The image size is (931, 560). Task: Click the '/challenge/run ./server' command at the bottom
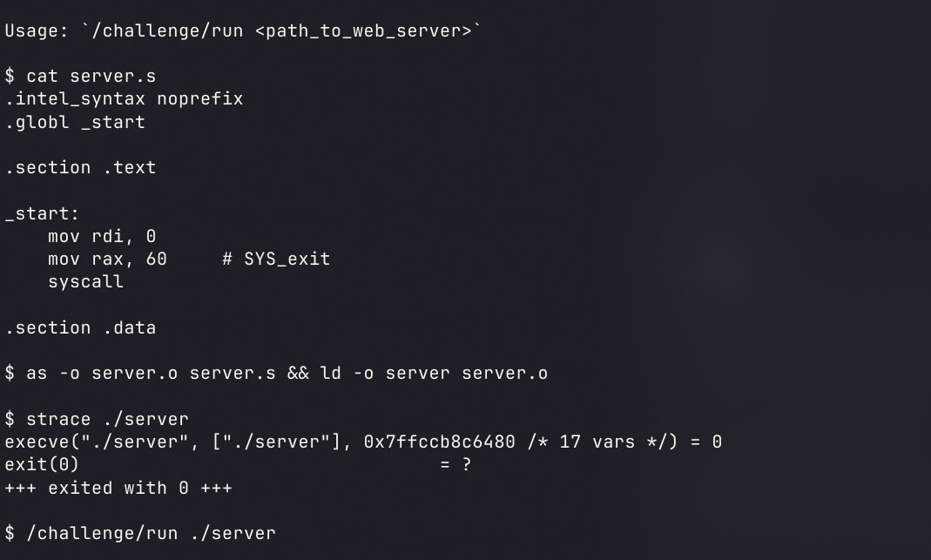tap(151, 533)
